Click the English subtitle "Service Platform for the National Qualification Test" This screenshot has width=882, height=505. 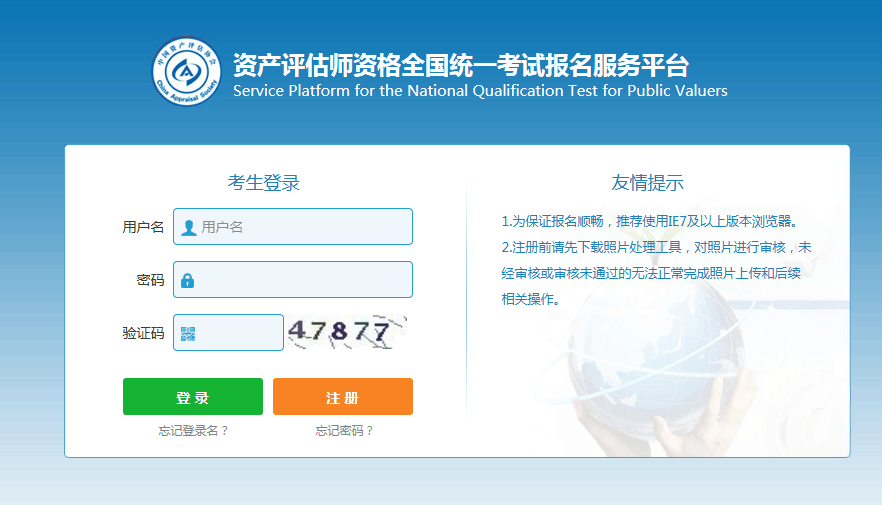[x=480, y=91]
